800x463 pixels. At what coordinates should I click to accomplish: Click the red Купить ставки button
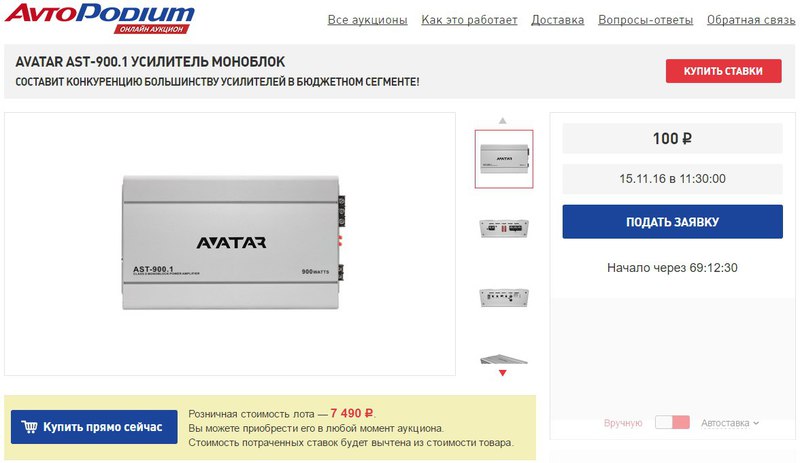click(x=723, y=71)
